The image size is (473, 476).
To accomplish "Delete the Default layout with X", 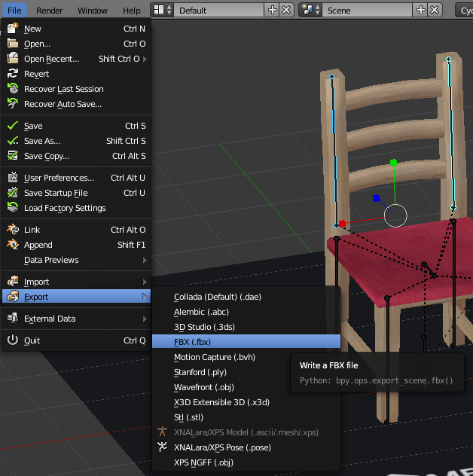I will 286,11.
